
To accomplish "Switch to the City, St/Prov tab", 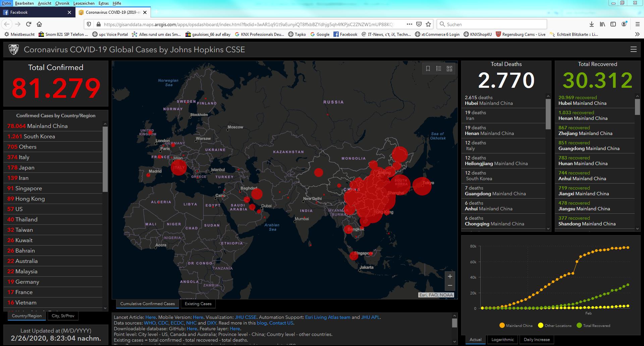I will click(63, 316).
